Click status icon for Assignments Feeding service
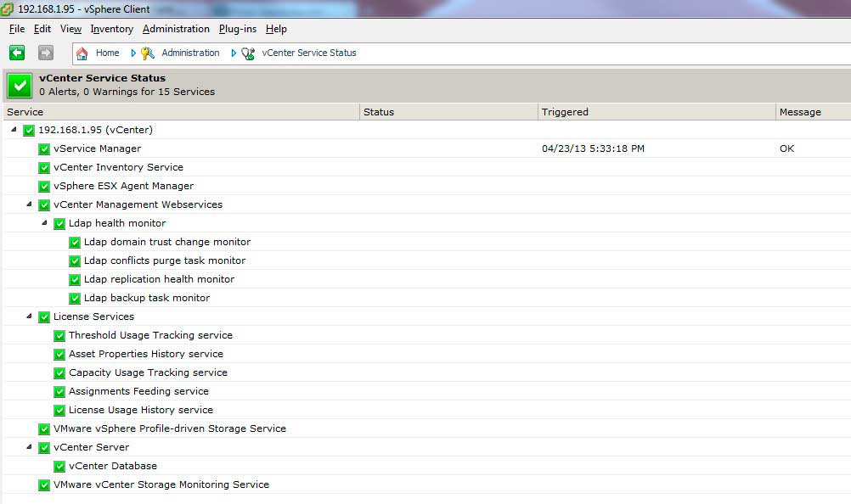This screenshot has width=851, height=504. [x=59, y=392]
